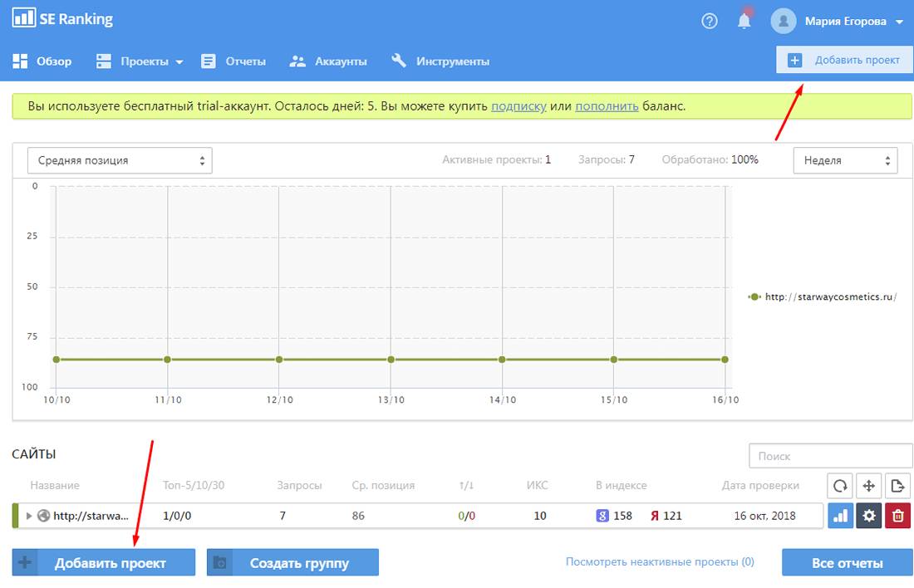
Task: Click the export icon above the site row
Action: (x=897, y=486)
